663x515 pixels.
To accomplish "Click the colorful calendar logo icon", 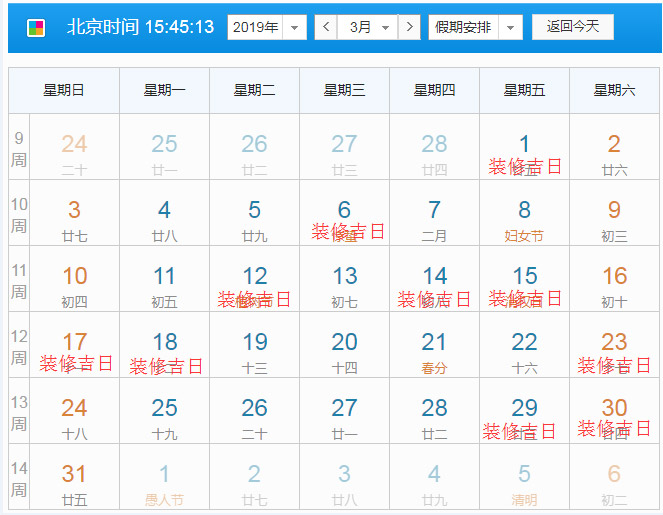I will pos(36,27).
